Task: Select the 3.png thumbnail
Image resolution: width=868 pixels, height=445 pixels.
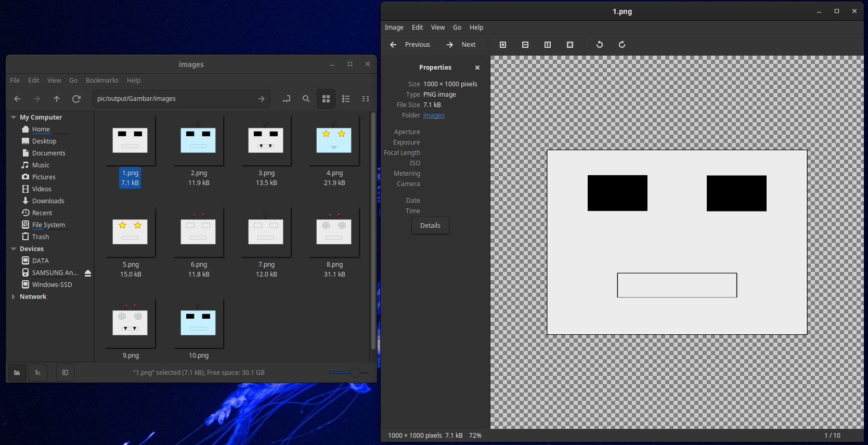Action: click(266, 140)
